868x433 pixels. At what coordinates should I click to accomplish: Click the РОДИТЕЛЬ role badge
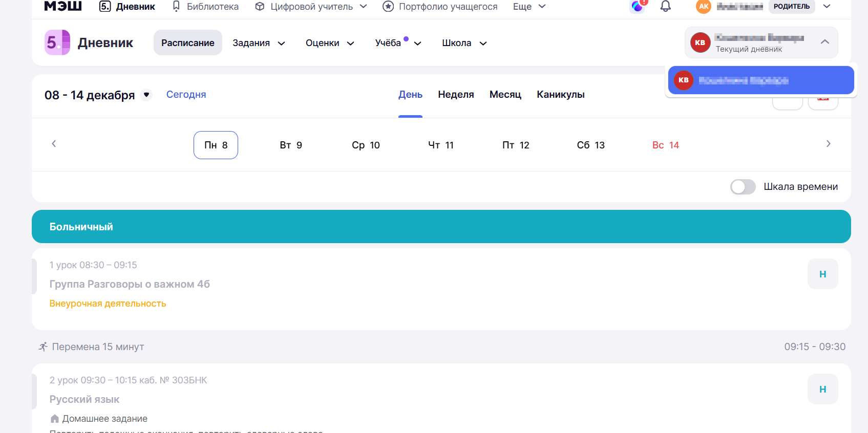pos(792,6)
